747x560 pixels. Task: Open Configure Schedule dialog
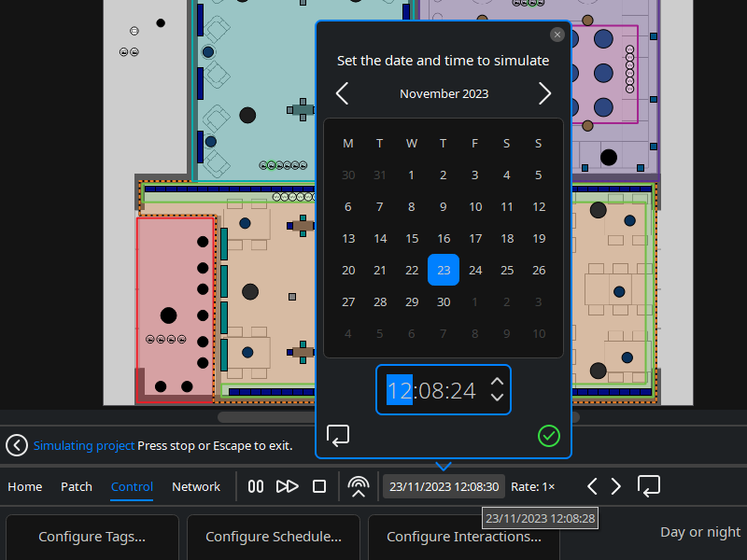pyautogui.click(x=274, y=537)
